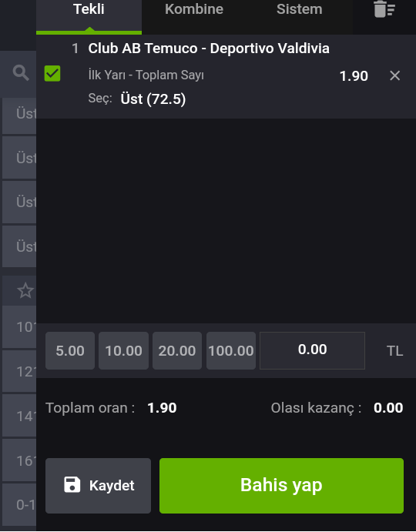Image resolution: width=416 pixels, height=532 pixels.
Task: Click the stake amount input field showing 0.00
Action: pyautogui.click(x=313, y=350)
